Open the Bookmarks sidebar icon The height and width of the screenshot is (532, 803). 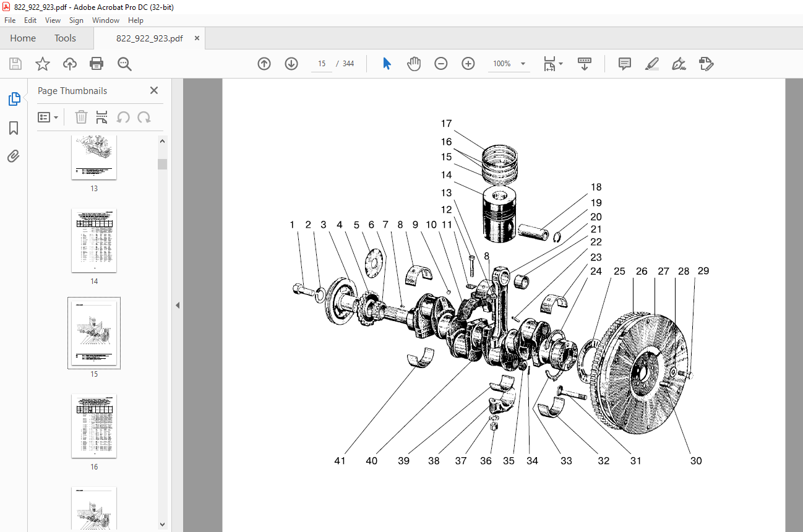click(x=14, y=128)
